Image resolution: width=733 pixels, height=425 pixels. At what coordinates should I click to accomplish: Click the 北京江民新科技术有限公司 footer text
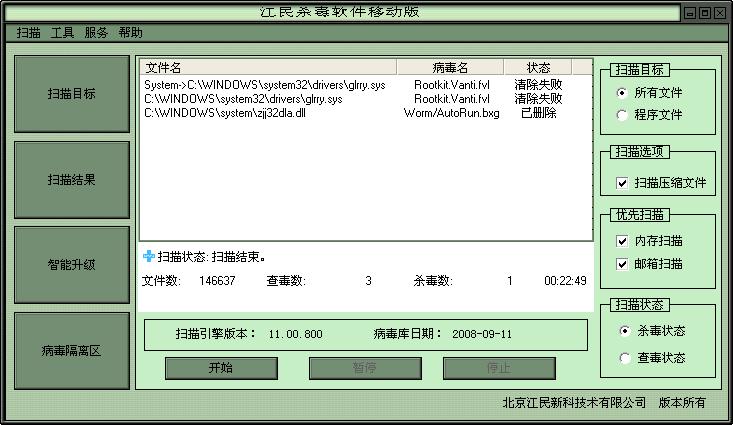tap(574, 403)
